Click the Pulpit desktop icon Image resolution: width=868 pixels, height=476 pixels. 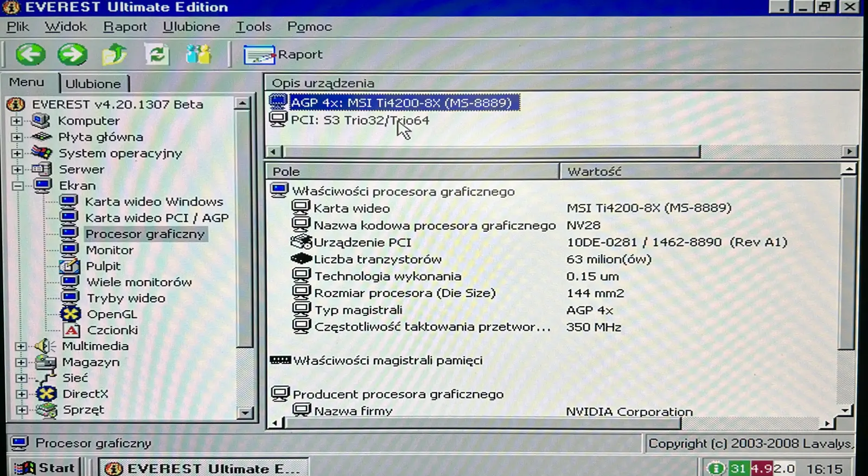coord(69,266)
